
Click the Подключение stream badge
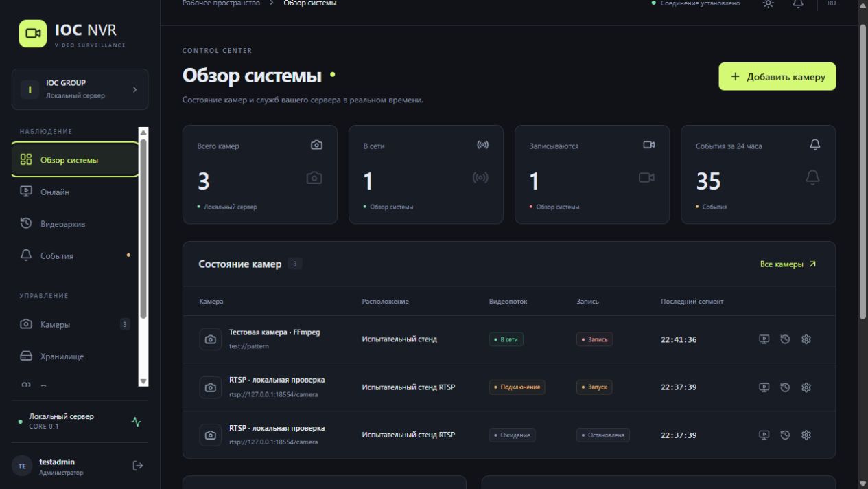coord(517,387)
